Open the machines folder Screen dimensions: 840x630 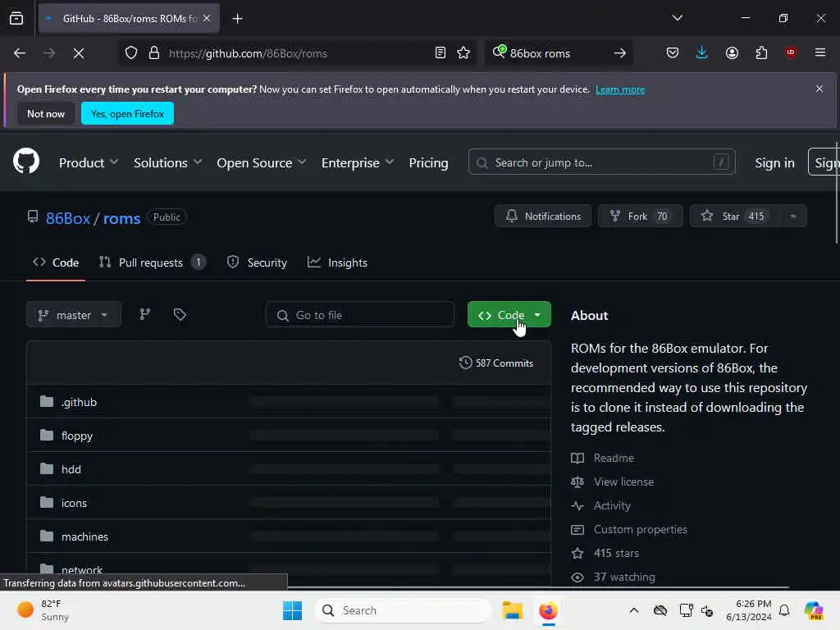pyautogui.click(x=84, y=536)
